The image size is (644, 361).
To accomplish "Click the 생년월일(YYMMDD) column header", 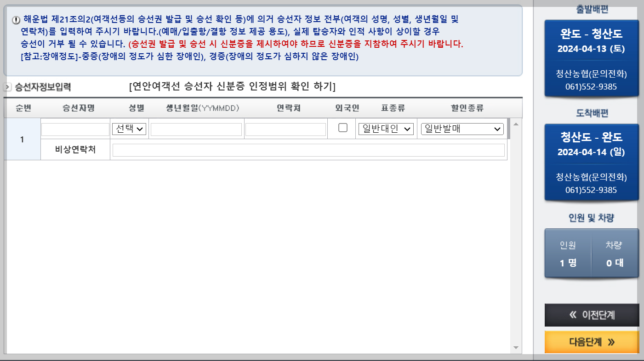I will [x=203, y=108].
